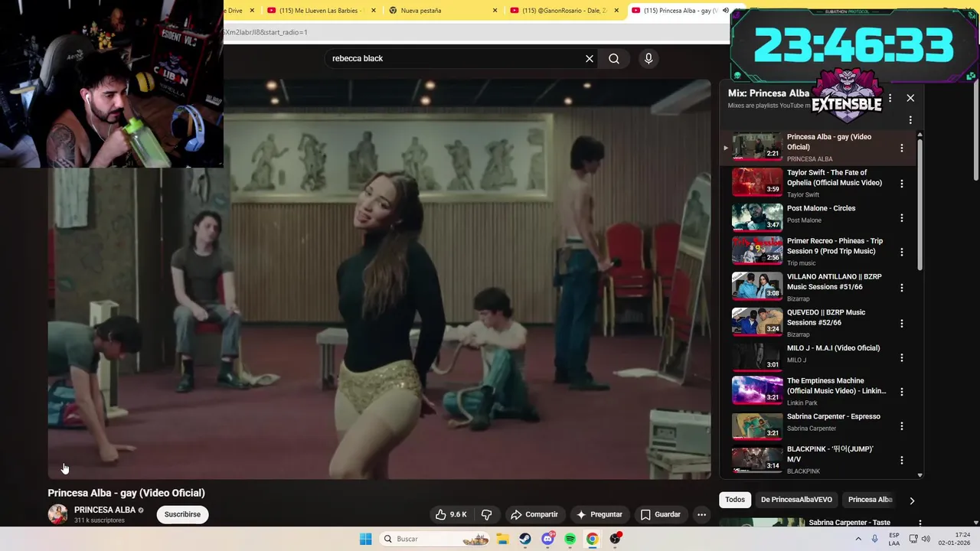Close the Mix playlist panel
Image resolution: width=980 pixels, height=551 pixels.
910,98
